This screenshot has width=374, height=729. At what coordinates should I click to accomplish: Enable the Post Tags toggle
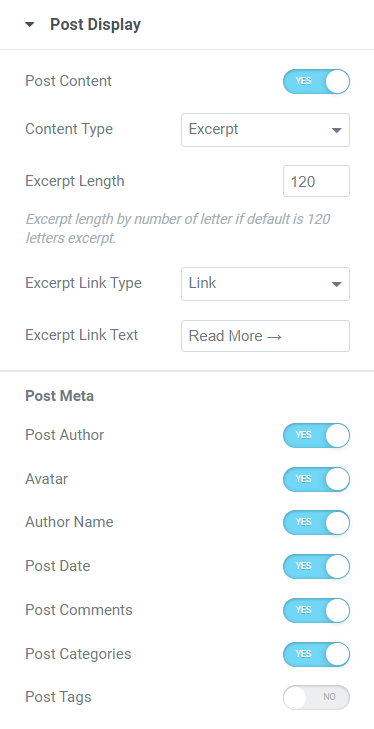coord(316,697)
